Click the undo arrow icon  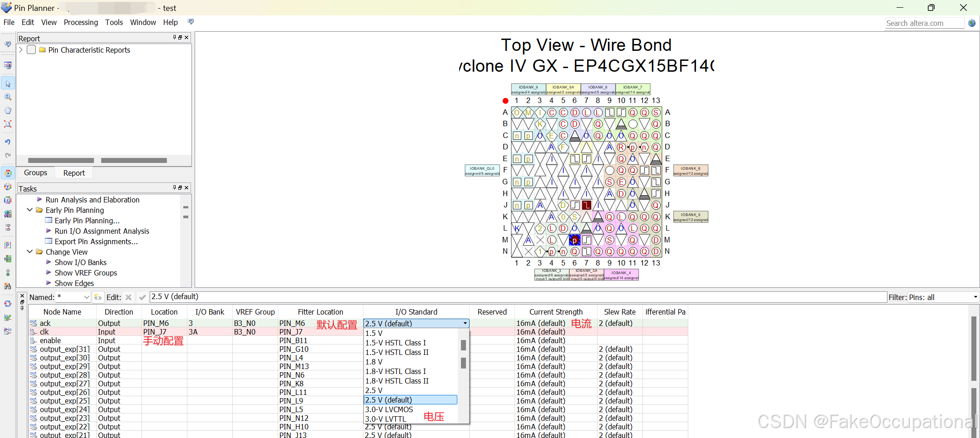tap(8, 142)
